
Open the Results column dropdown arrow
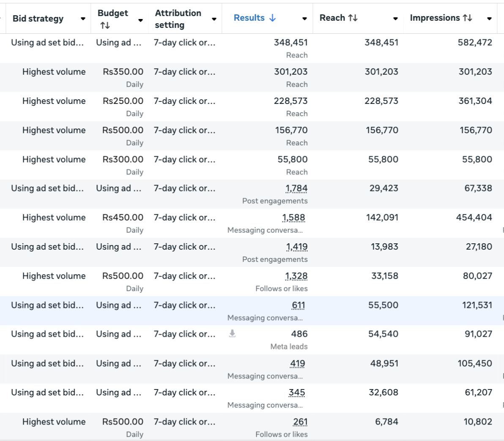[304, 19]
